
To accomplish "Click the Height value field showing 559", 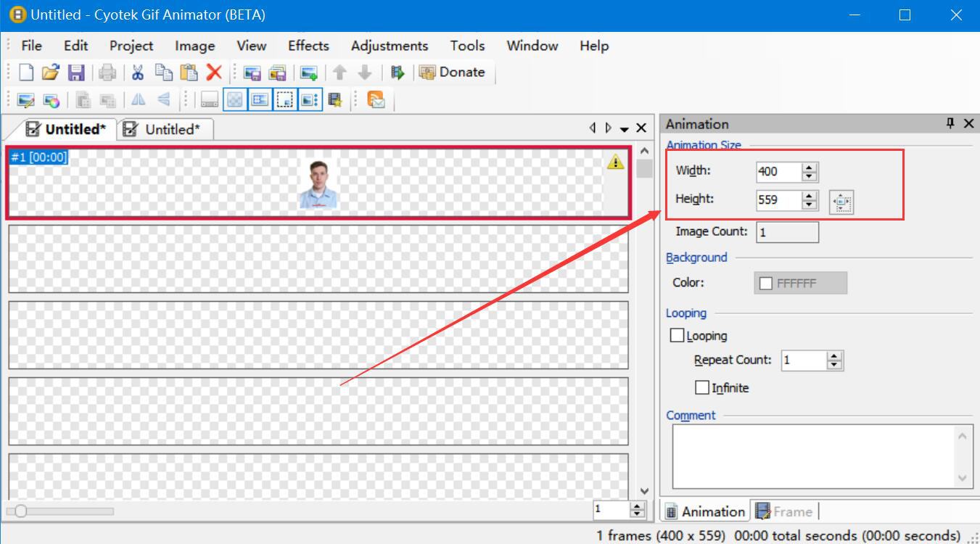I will pyautogui.click(x=779, y=199).
